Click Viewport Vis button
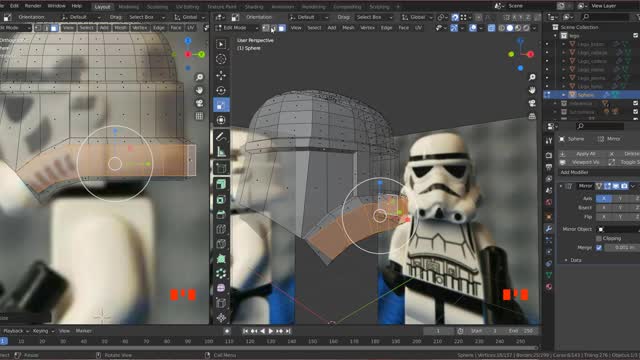Image resolution: width=640 pixels, height=360 pixels. (582, 162)
